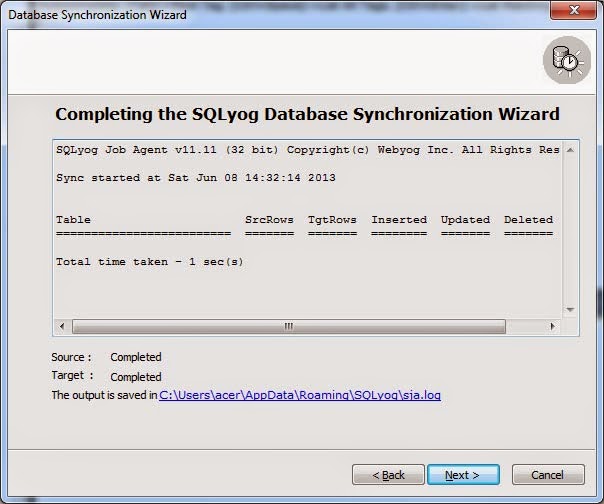The width and height of the screenshot is (604, 504).
Task: Click the database sync clock icon
Action: [x=567, y=60]
